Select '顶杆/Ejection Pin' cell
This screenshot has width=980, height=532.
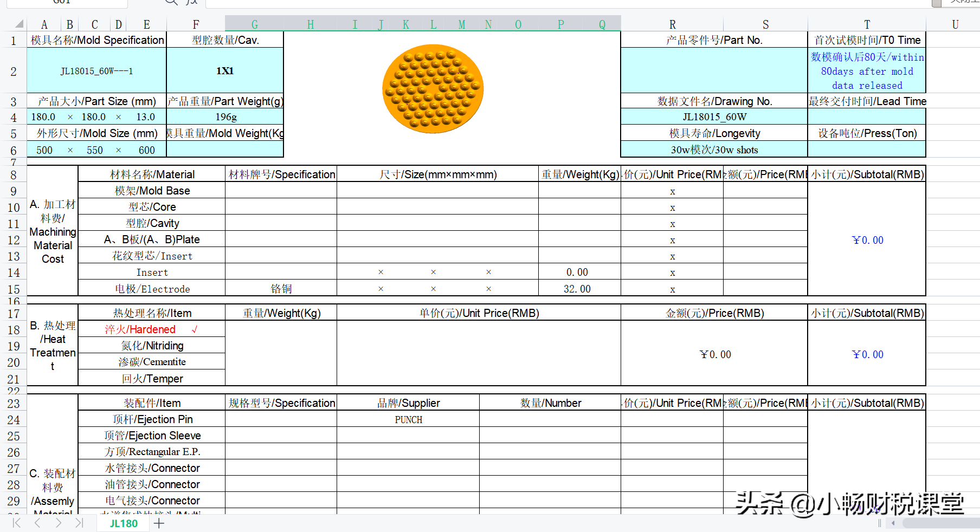pos(152,419)
